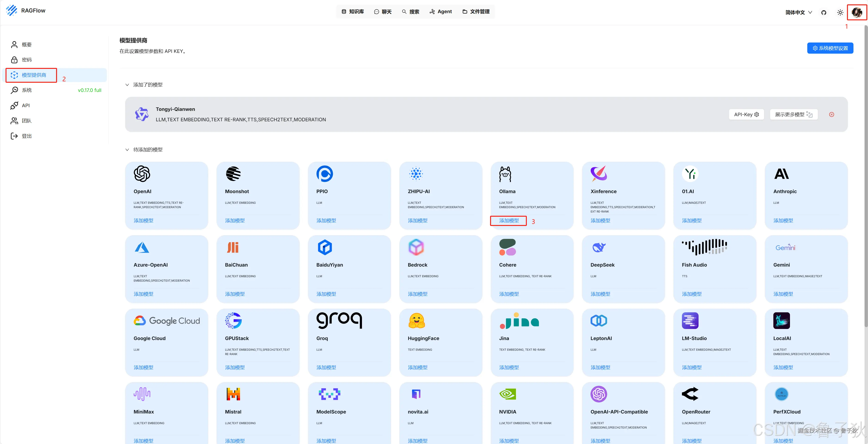The image size is (868, 444).
Task: Toggle the light/dark theme sun icon
Action: pos(840,12)
